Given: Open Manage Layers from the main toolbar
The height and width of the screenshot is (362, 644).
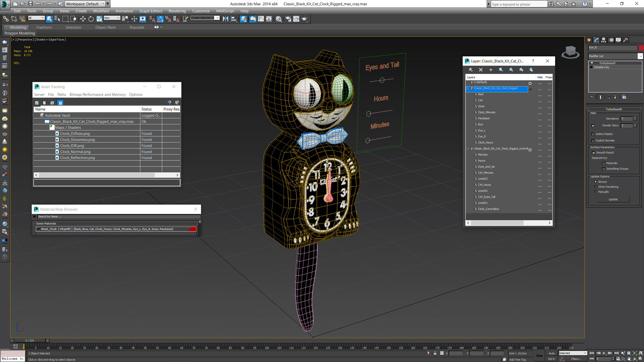Looking at the screenshot, I should click(x=244, y=19).
